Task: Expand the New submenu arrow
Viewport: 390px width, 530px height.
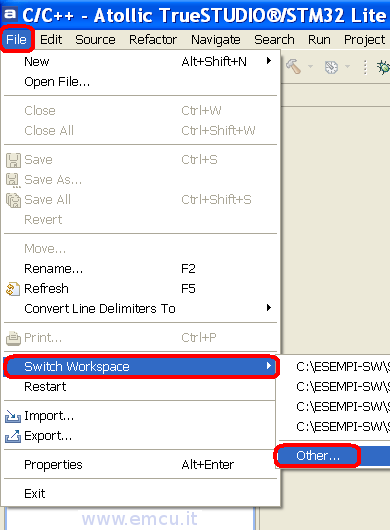Action: pyautogui.click(x=269, y=61)
